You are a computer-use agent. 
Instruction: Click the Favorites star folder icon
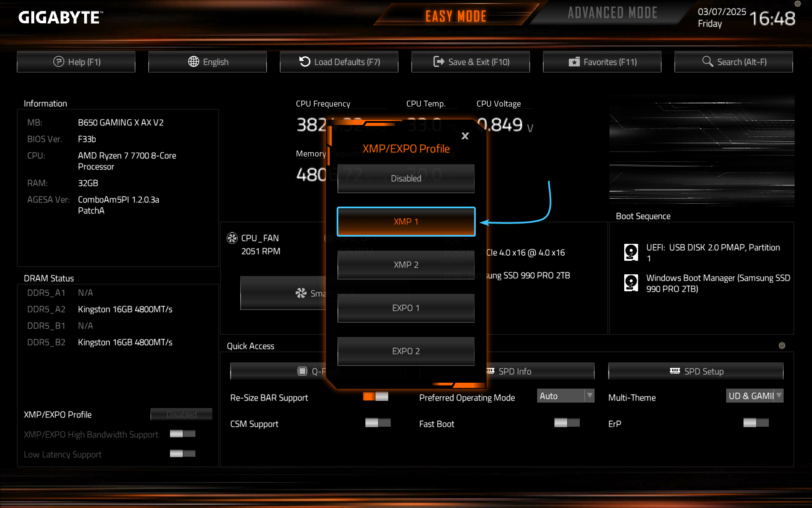(x=574, y=62)
